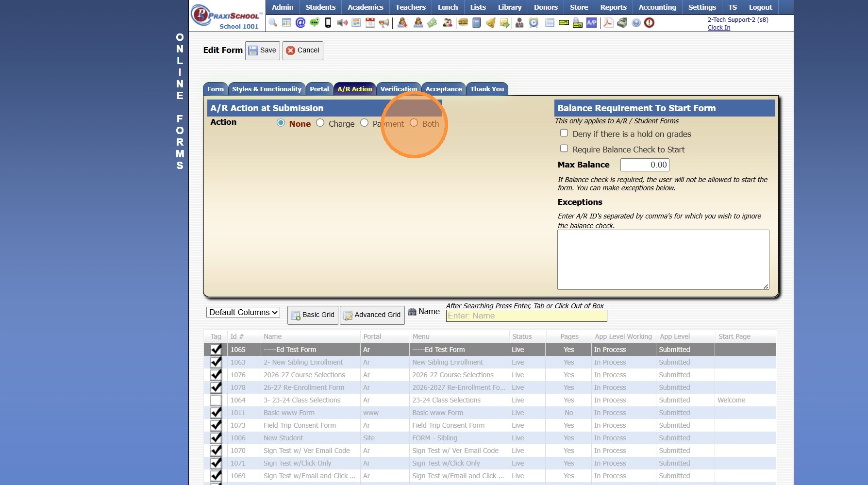The width and height of the screenshot is (868, 485).
Task: Click the magnifying glass search icon
Action: pyautogui.click(x=273, y=23)
